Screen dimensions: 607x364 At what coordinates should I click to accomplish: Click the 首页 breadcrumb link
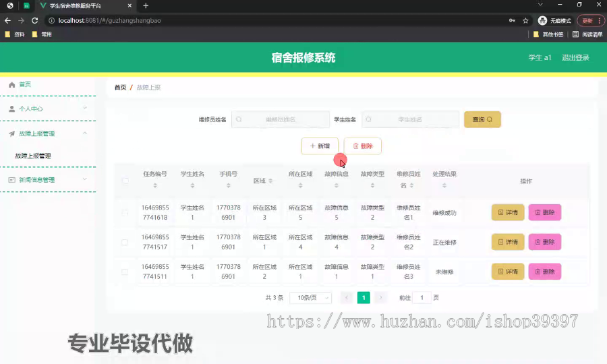point(121,88)
